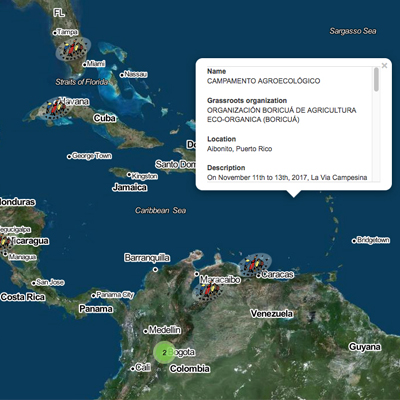Click the Venezuela country label

click(272, 314)
